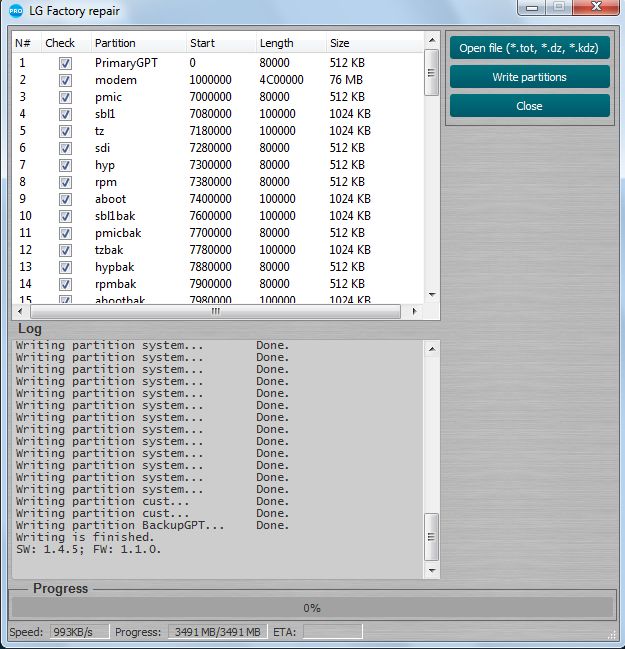Uncheck the modem partition checkbox
Screen dimensions: 625x649
coord(65,80)
